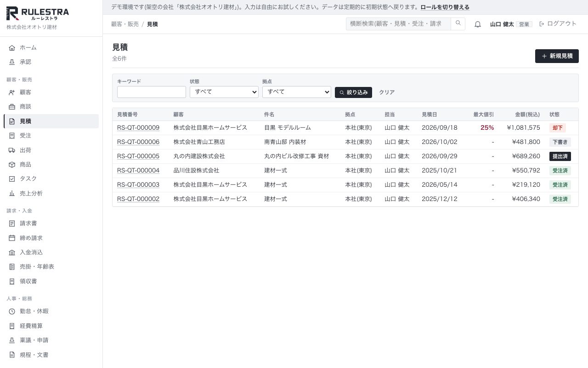Open 規程・文書 menu item
This screenshot has width=588, height=368.
51,355
